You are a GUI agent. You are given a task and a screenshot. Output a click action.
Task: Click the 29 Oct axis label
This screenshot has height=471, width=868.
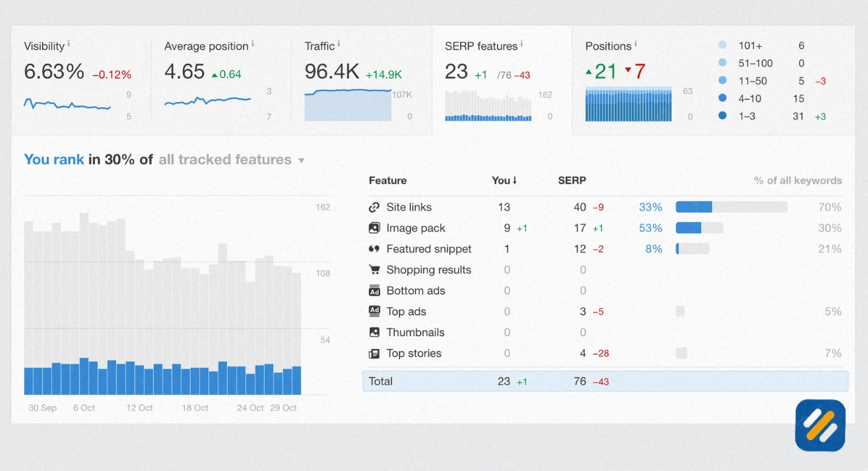point(283,408)
